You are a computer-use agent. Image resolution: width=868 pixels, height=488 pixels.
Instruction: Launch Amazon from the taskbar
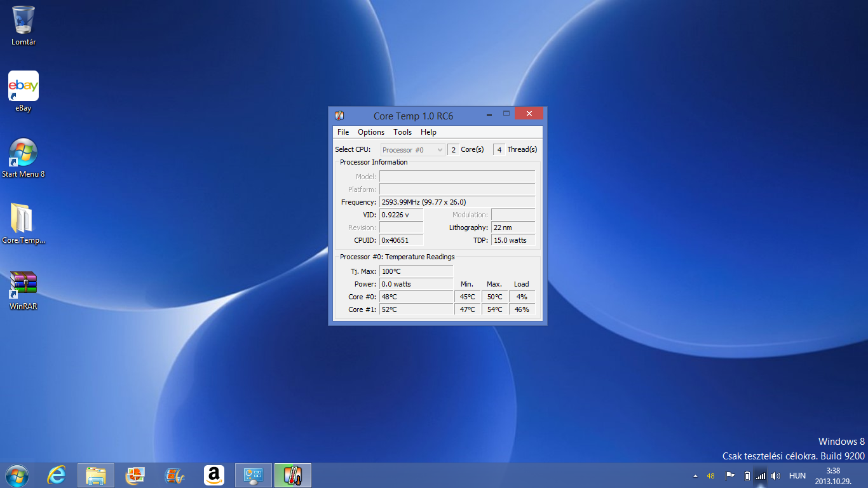coord(214,475)
